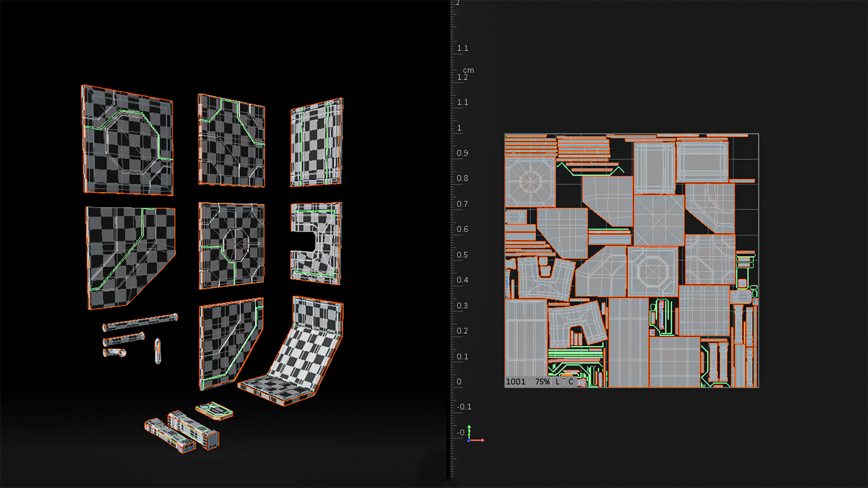This screenshot has height=488, width=868.
Task: Click ruler value -0.1
Action: pos(464,407)
